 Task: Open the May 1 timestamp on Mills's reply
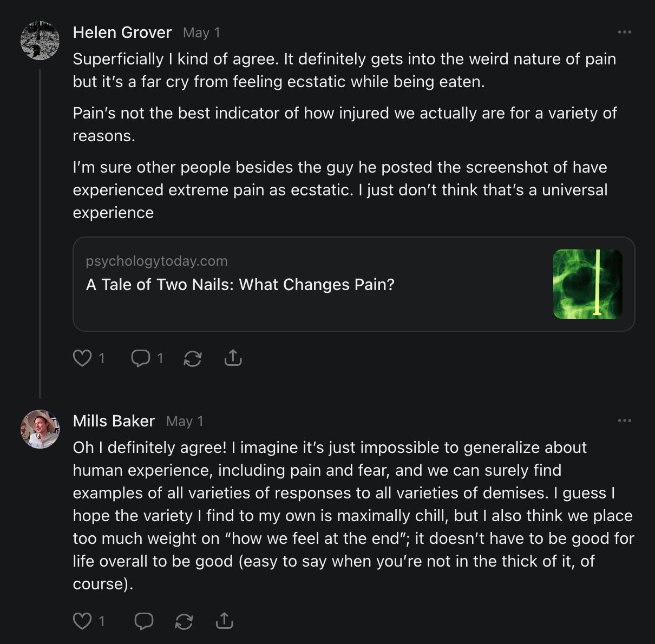(x=185, y=422)
